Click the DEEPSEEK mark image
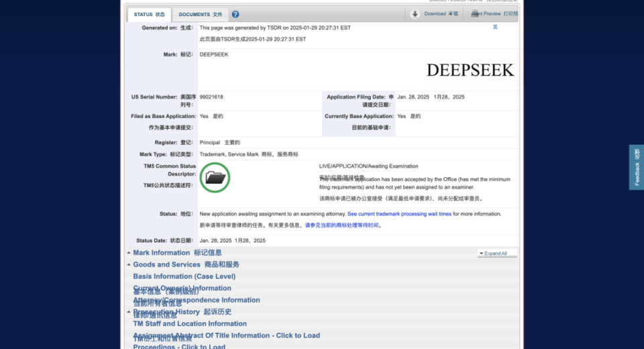644x349 pixels. tap(470, 70)
